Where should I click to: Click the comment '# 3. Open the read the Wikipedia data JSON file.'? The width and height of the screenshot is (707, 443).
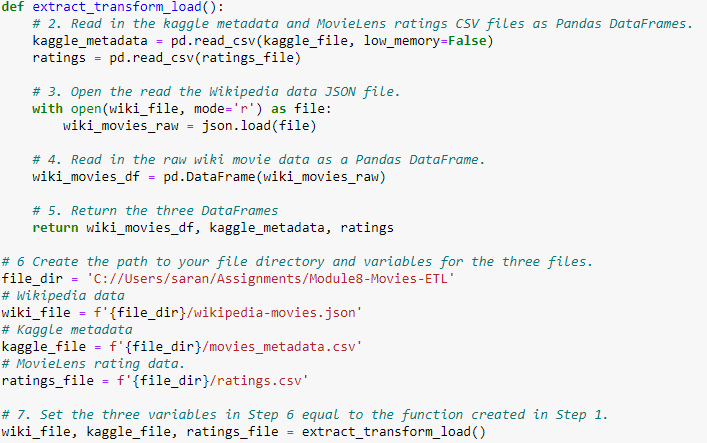[216, 92]
